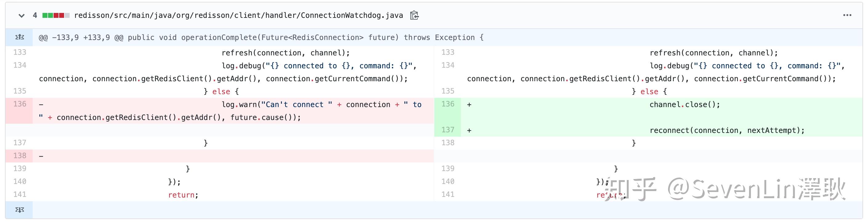Click left-side line number 141
Screen dimensions: 868x224
coord(19,195)
